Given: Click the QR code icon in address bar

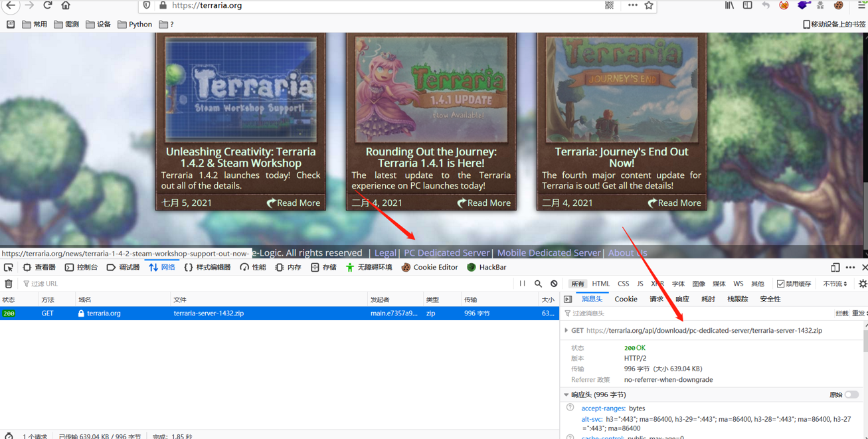Looking at the screenshot, I should [x=609, y=5].
